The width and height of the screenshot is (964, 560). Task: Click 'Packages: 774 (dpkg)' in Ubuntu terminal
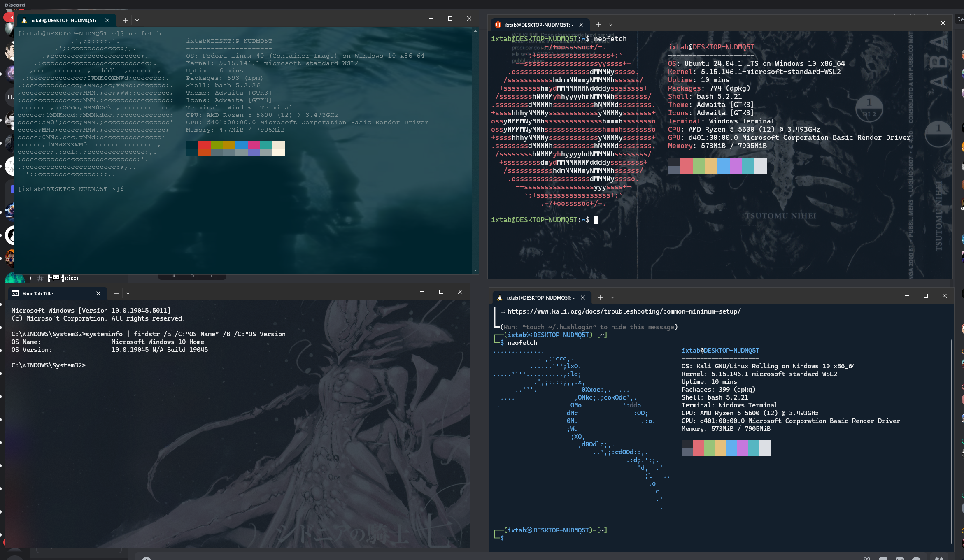point(709,88)
